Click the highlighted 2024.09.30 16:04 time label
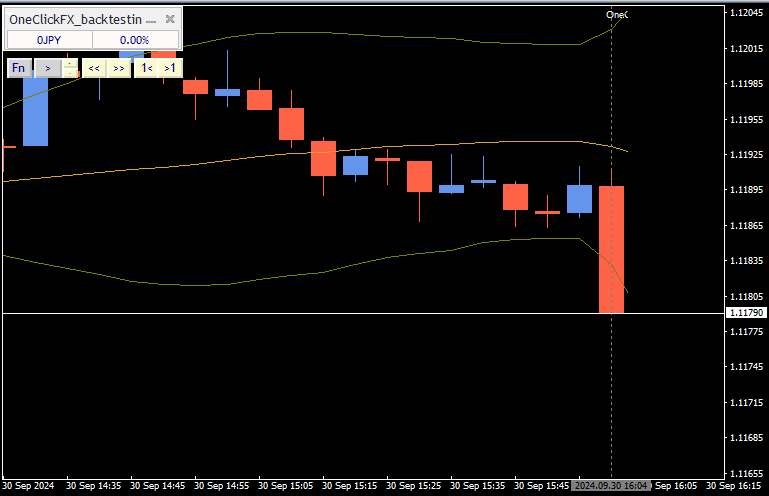The width and height of the screenshot is (769, 496). click(612, 485)
